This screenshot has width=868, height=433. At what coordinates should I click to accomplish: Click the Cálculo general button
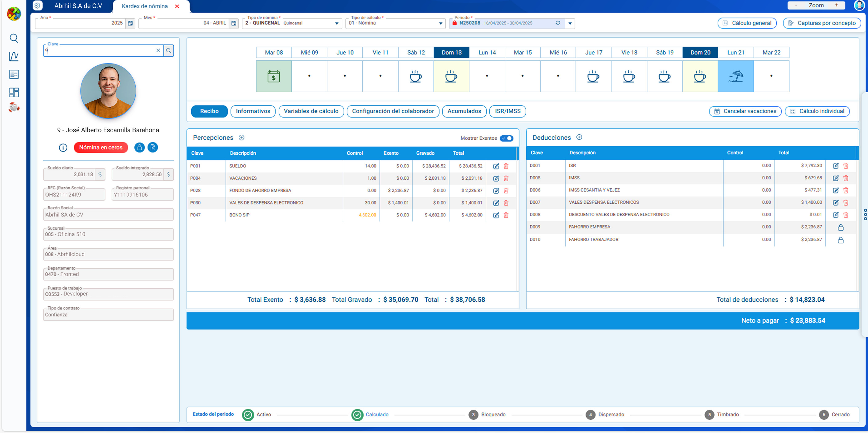(747, 23)
